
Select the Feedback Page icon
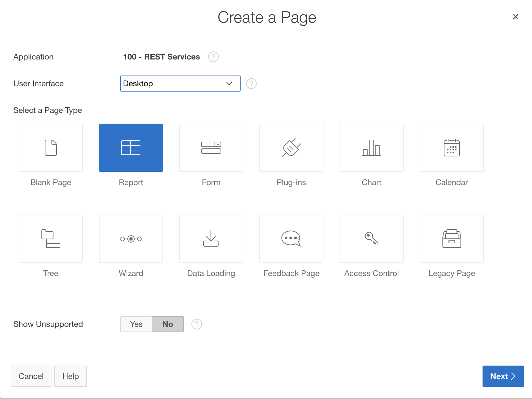(291, 239)
